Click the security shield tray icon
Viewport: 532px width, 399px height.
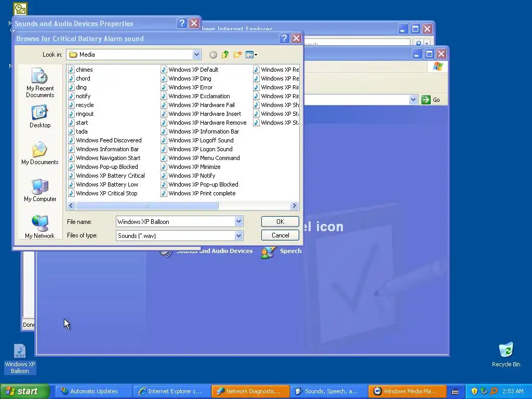click(474, 391)
